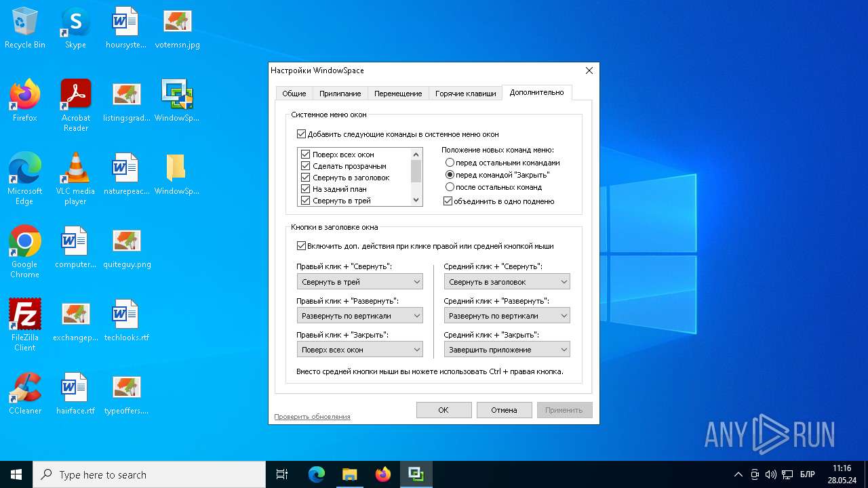Viewport: 868px width, 488px height.
Task: Open the volume control in system tray
Action: (771, 474)
